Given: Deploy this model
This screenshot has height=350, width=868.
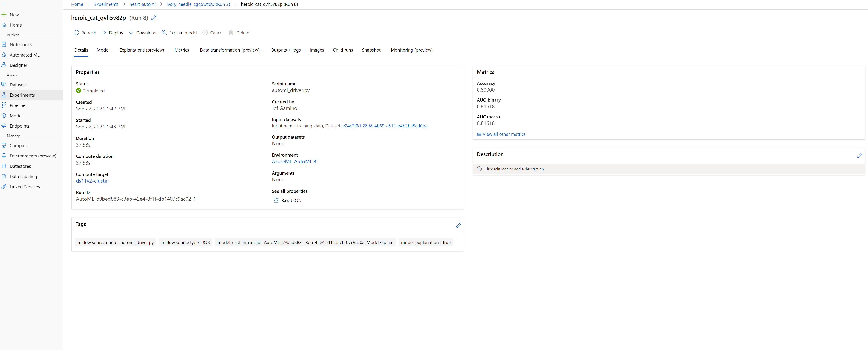Looking at the screenshot, I should (x=112, y=32).
